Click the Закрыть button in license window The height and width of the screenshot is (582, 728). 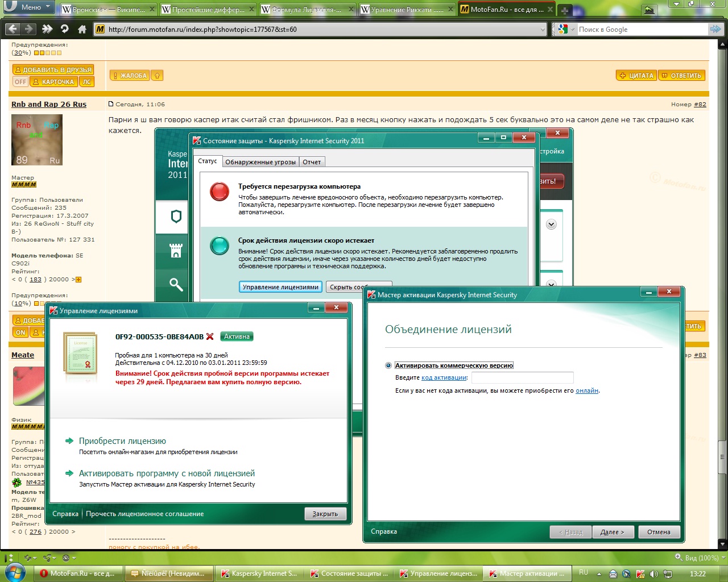325,514
